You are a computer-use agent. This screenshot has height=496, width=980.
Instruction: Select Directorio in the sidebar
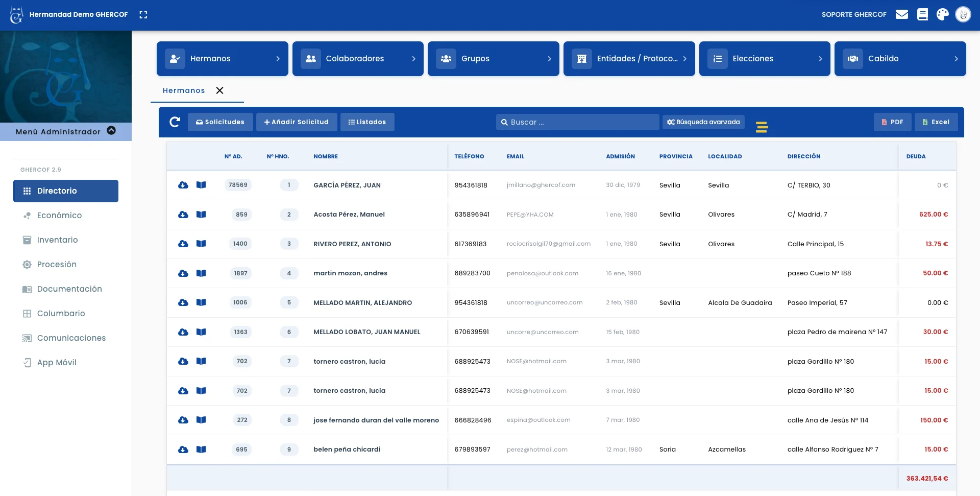coord(66,191)
